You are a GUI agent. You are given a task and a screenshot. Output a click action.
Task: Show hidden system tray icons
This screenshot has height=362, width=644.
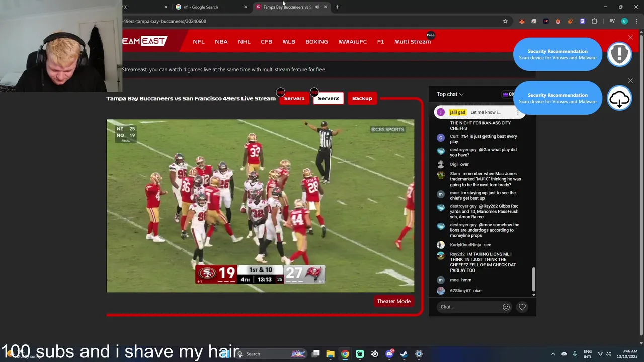553,354
